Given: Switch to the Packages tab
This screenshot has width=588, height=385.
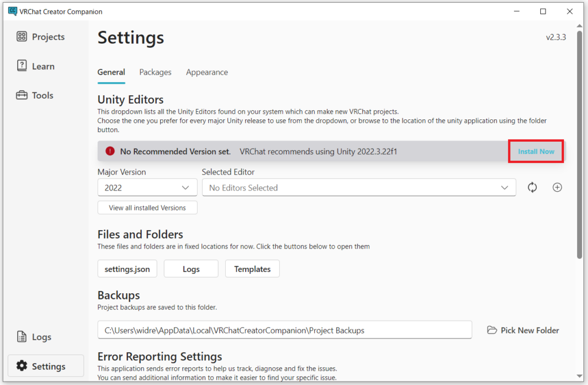Looking at the screenshot, I should point(155,72).
